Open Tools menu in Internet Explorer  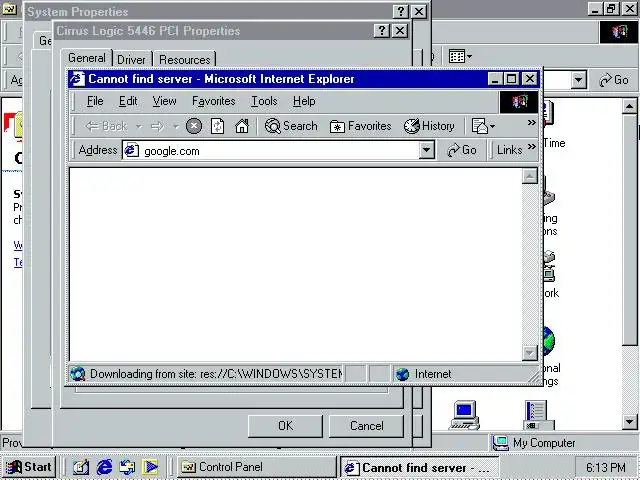264,101
